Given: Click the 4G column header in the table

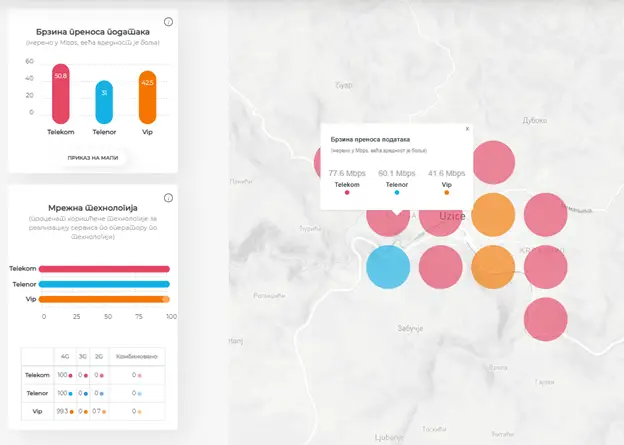Looking at the screenshot, I should [x=62, y=357].
